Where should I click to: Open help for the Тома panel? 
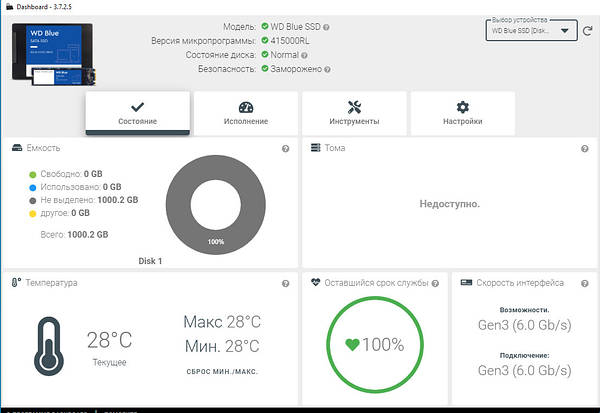point(585,149)
